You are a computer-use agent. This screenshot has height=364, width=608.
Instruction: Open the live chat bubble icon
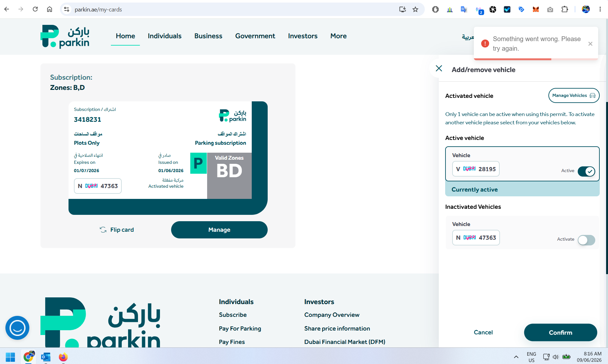point(17,328)
